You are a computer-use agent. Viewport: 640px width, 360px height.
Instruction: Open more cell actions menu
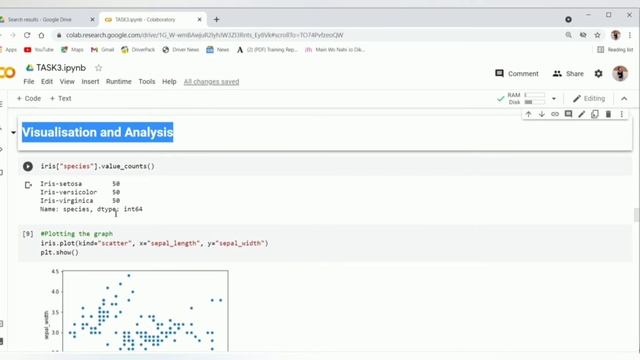[622, 114]
